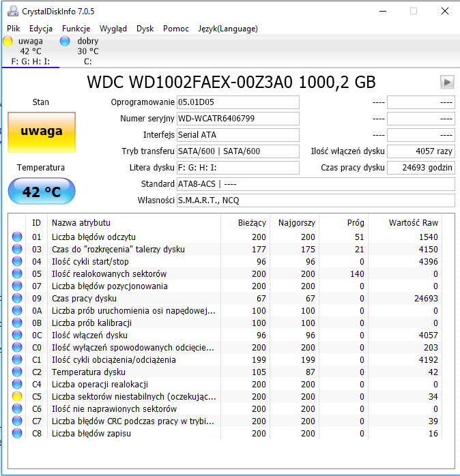Open the Dysk menu
This screenshot has width=460, height=476.
pyautogui.click(x=145, y=29)
